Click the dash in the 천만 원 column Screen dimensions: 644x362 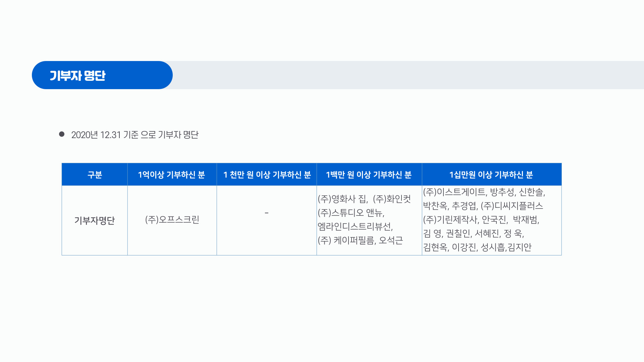pyautogui.click(x=267, y=213)
